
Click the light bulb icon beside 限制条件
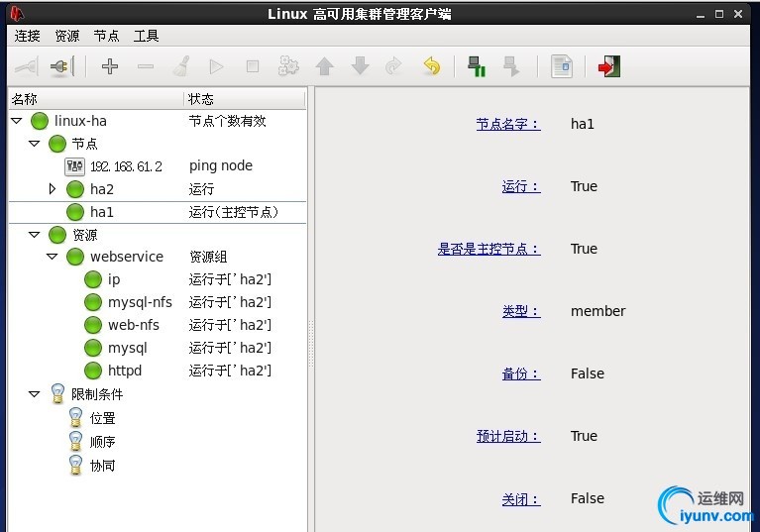click(57, 394)
